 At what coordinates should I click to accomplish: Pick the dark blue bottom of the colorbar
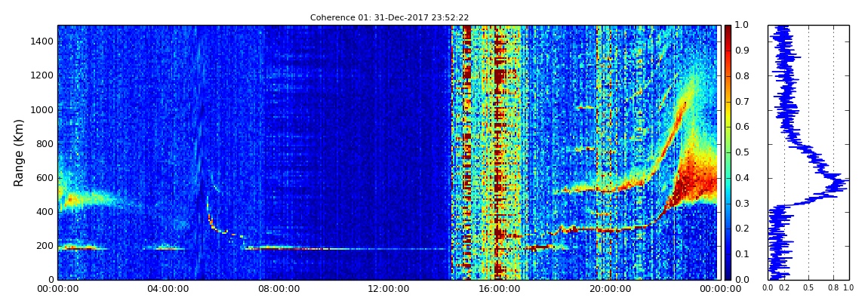(x=728, y=275)
